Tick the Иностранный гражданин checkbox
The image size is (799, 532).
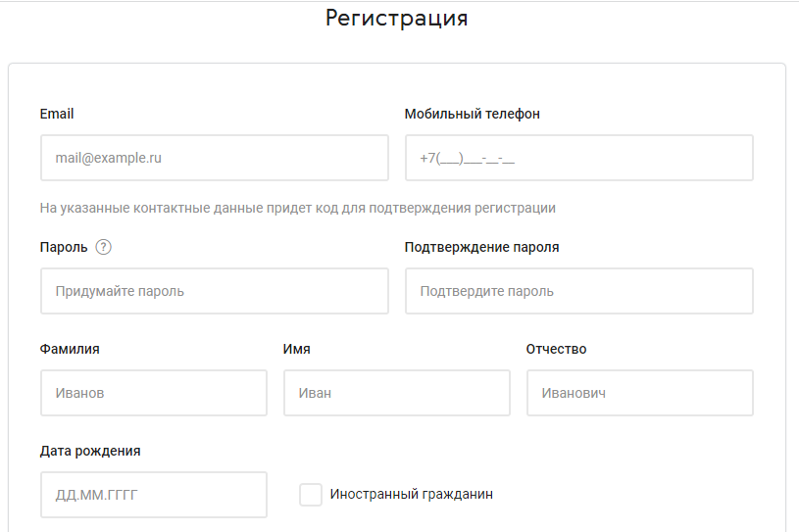click(311, 495)
